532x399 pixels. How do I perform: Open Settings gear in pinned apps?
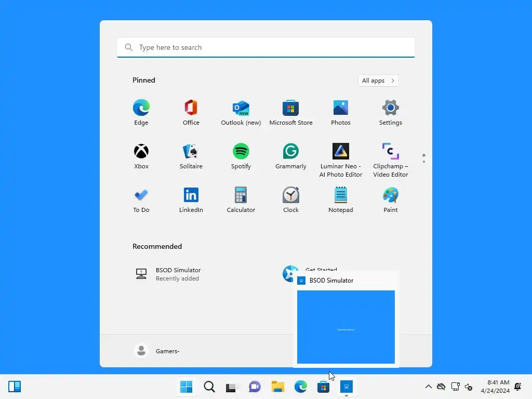[x=391, y=113]
